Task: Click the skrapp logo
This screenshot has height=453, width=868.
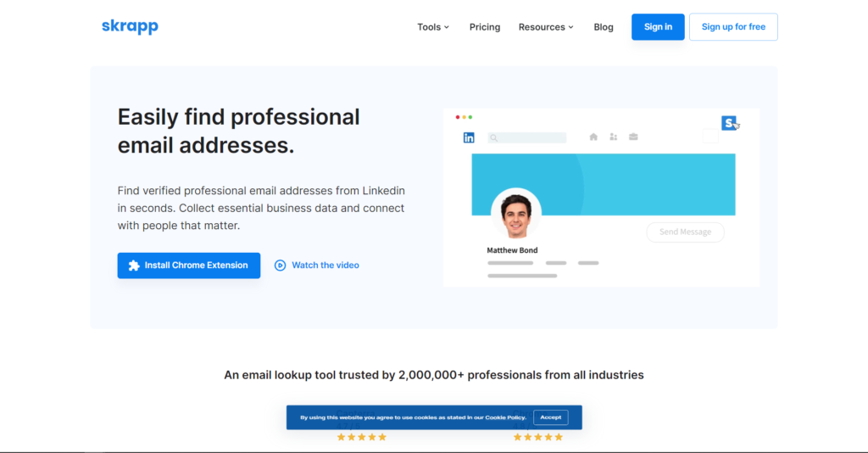Action: [x=130, y=26]
